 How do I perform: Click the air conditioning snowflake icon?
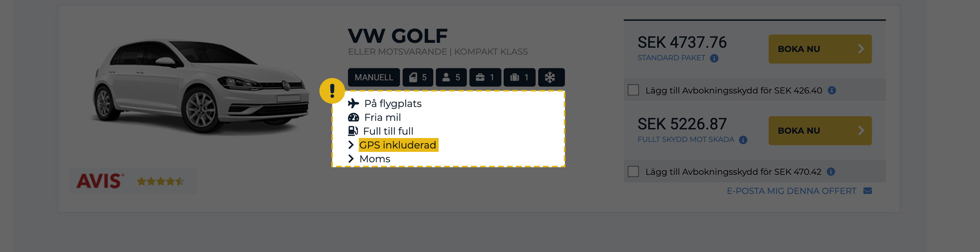click(x=550, y=78)
